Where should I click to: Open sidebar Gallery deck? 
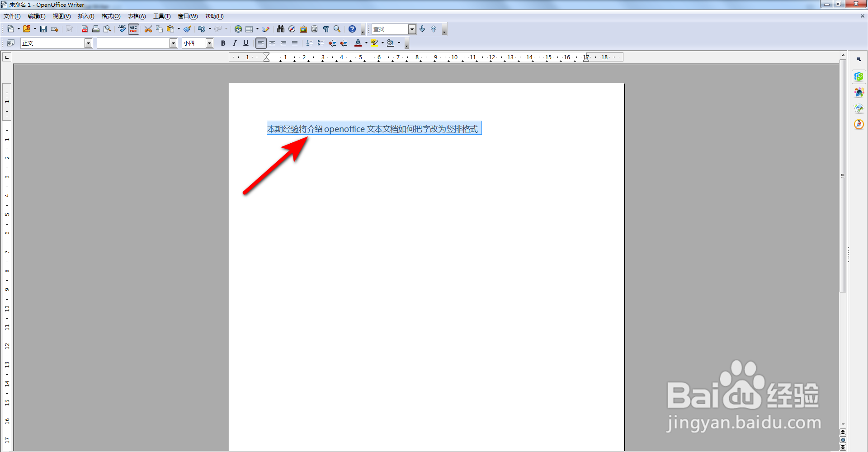click(x=859, y=108)
